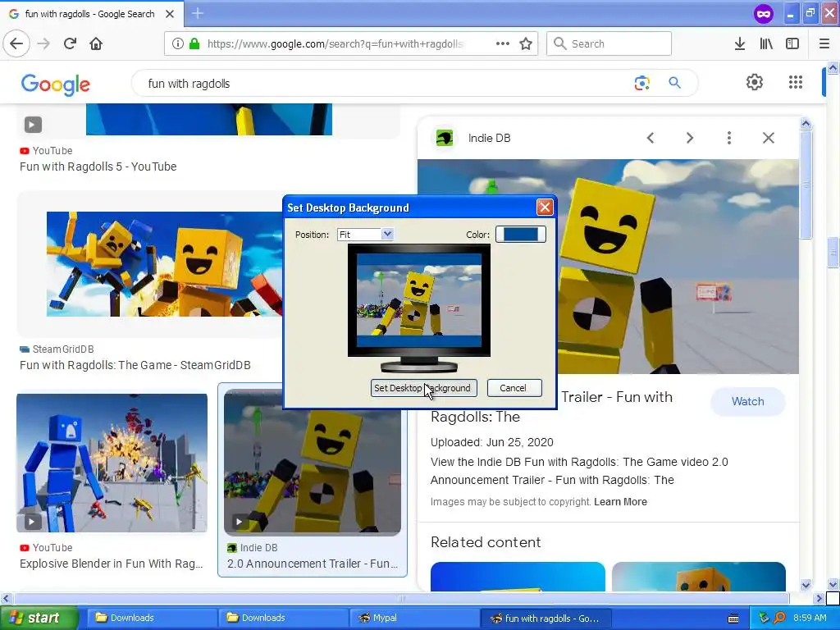
Task: Open 'Fun with Ragdolls 5 - YouTube' result
Action: tap(98, 167)
